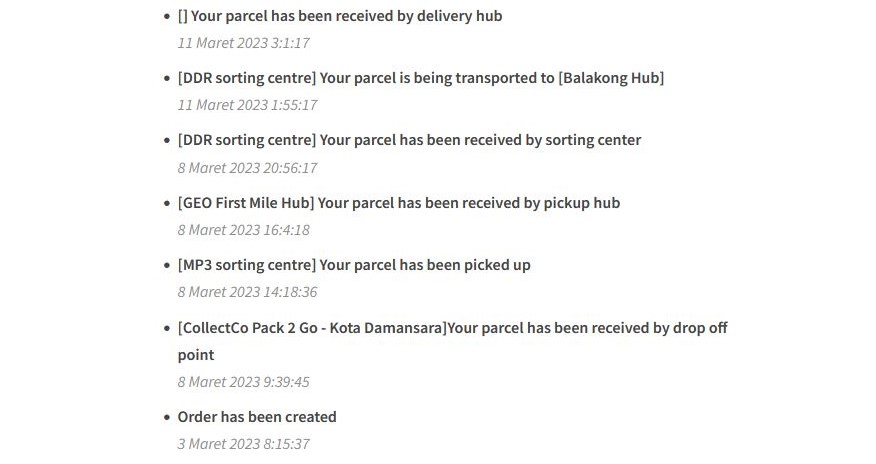Select the Order has been created entry
876x464 pixels.
[257, 417]
